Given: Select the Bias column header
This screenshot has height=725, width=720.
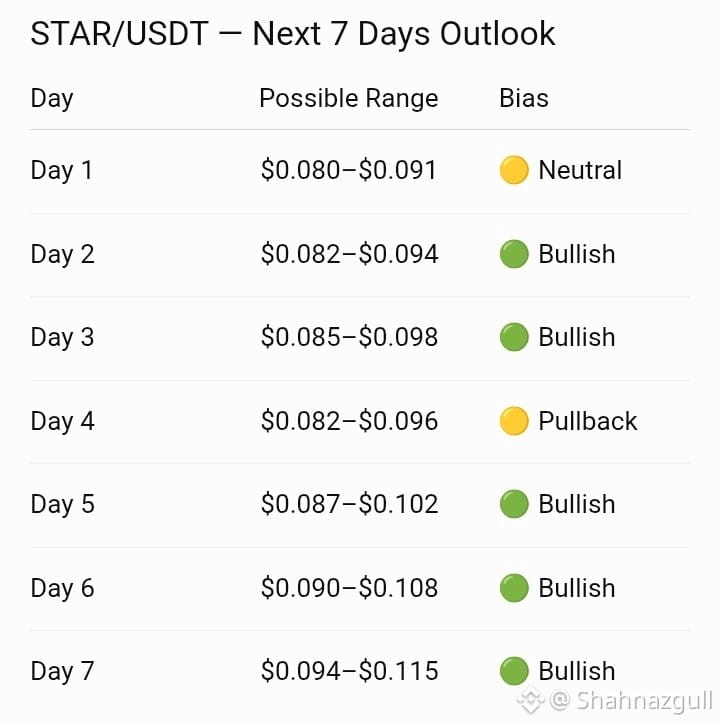Looking at the screenshot, I should click(524, 98).
